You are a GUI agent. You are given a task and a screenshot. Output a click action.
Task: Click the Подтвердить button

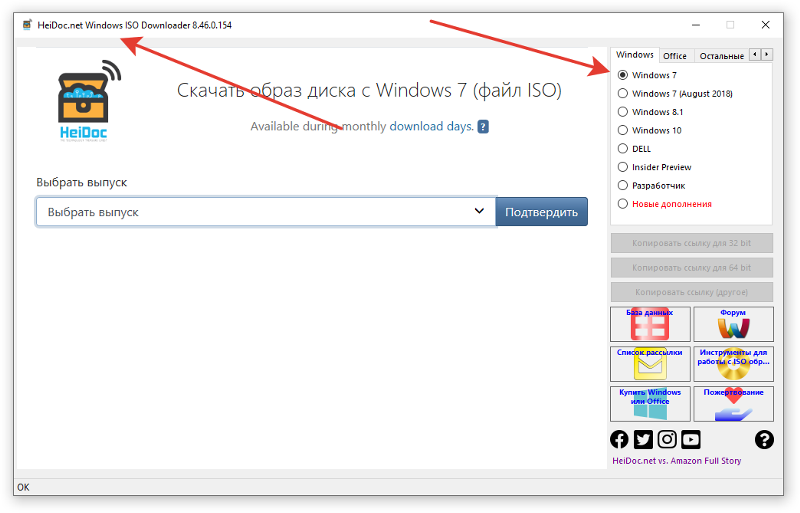[541, 212]
